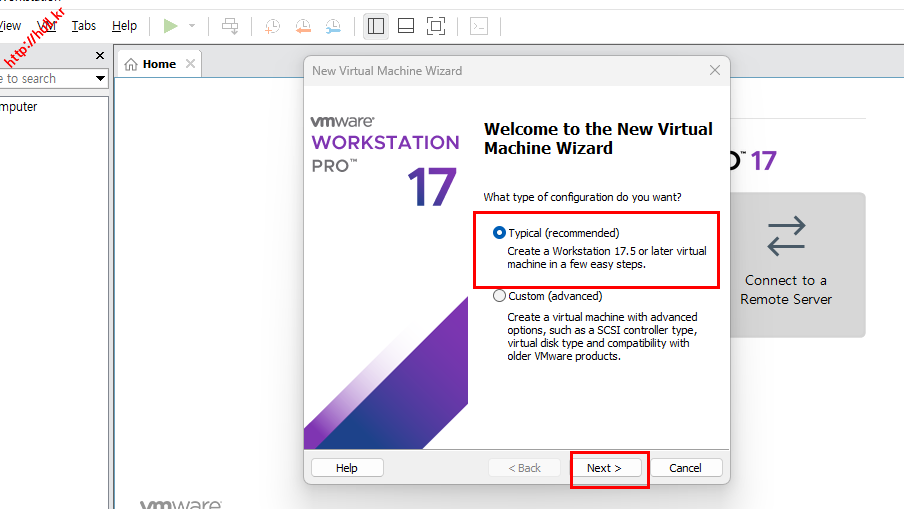Click the Next button in the wizard

coord(604,468)
